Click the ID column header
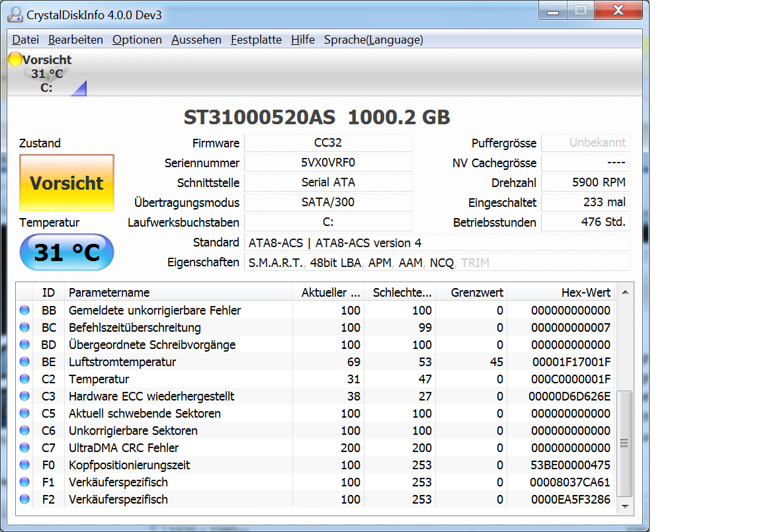 pos(48,292)
